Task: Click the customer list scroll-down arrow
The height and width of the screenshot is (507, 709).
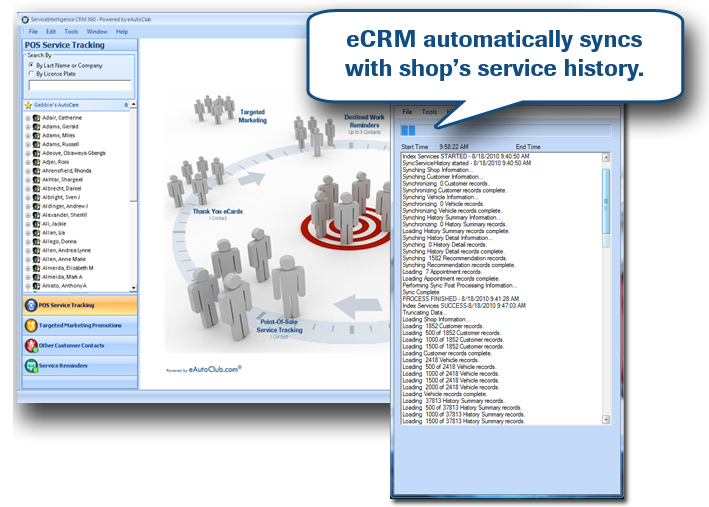Action: [x=133, y=288]
